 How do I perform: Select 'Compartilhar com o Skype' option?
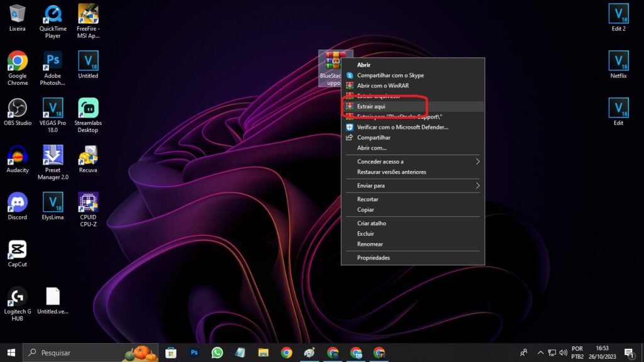(x=390, y=75)
